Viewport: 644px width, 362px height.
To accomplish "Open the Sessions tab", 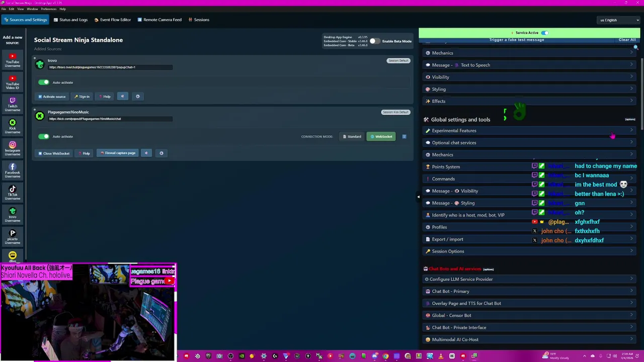I will (x=199, y=20).
